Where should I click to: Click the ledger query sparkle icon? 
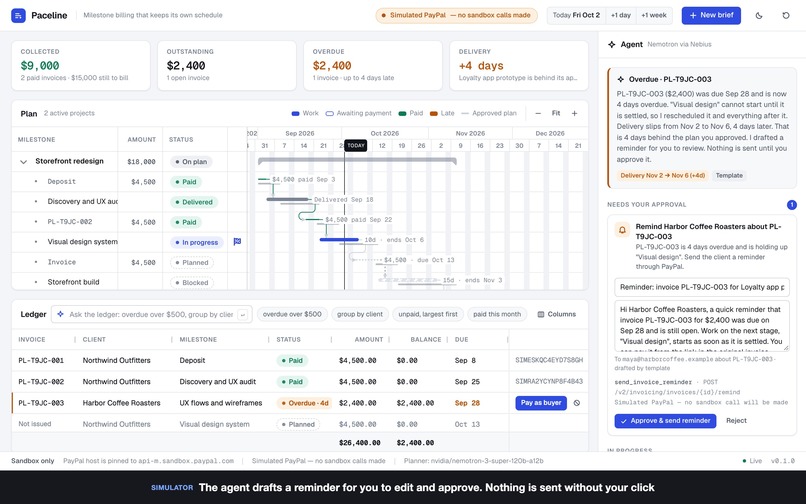[61, 314]
